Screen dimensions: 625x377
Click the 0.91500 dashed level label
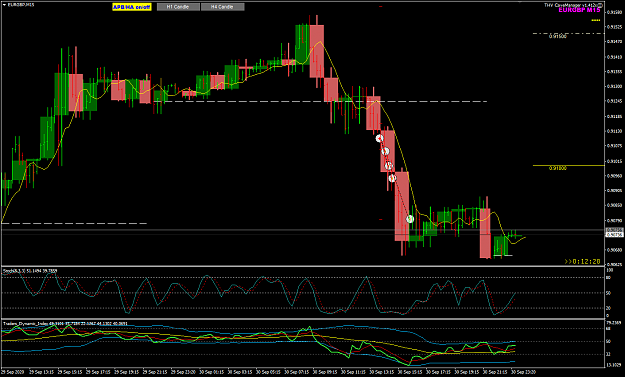558,36
